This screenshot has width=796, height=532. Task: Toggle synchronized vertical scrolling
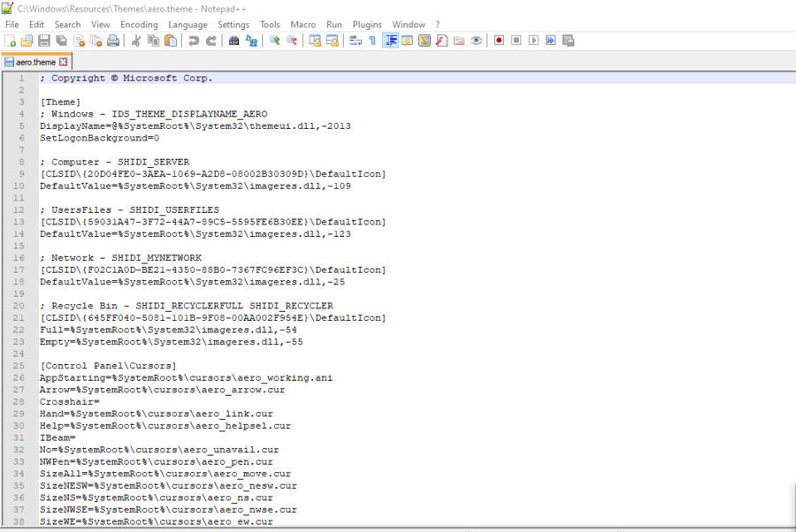point(315,41)
